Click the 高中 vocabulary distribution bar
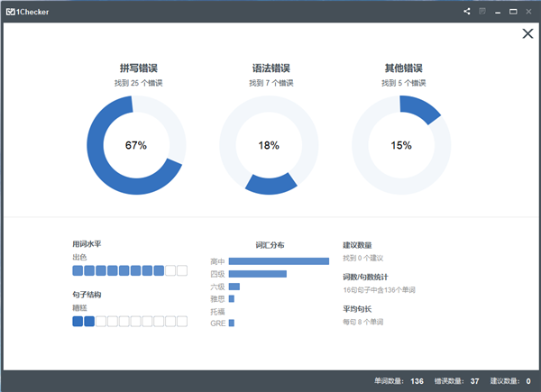The width and height of the screenshot is (541, 392). tap(279, 261)
